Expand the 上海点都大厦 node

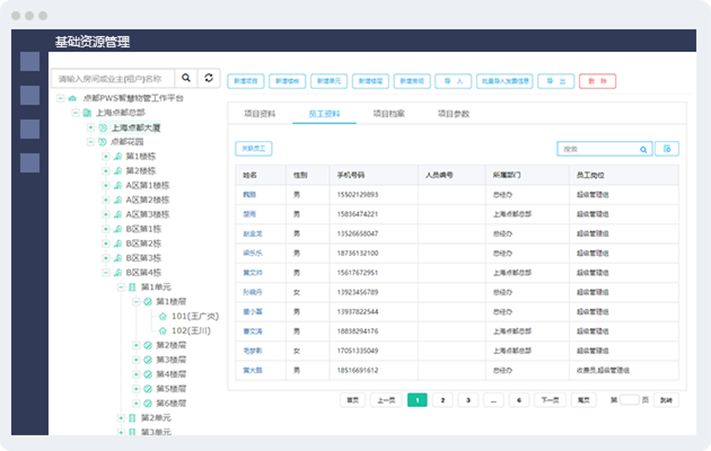(x=91, y=128)
